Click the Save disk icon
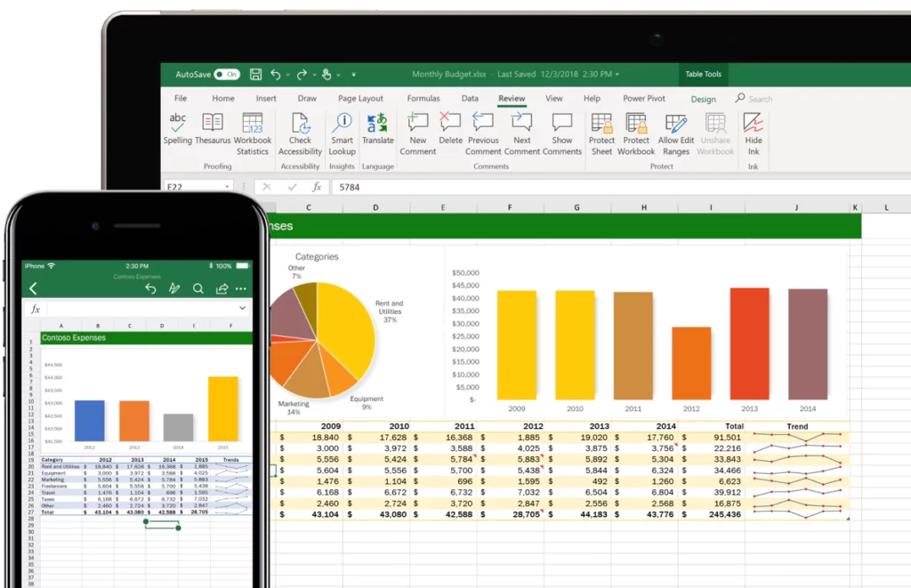Viewport: 911px width, 588px height. click(x=255, y=75)
